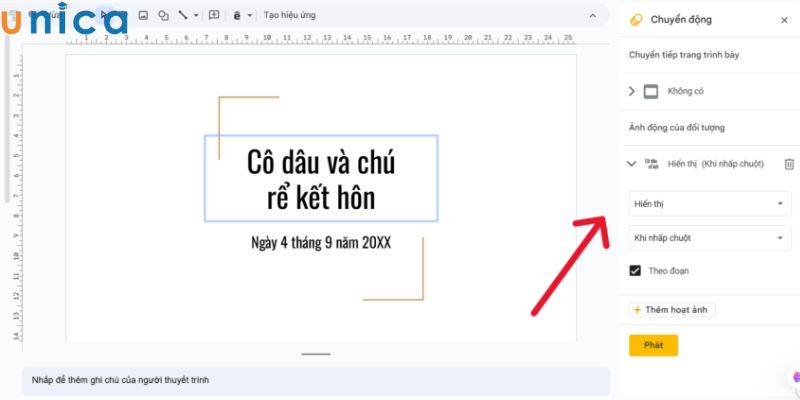Click the Không có transition label

pos(686,91)
